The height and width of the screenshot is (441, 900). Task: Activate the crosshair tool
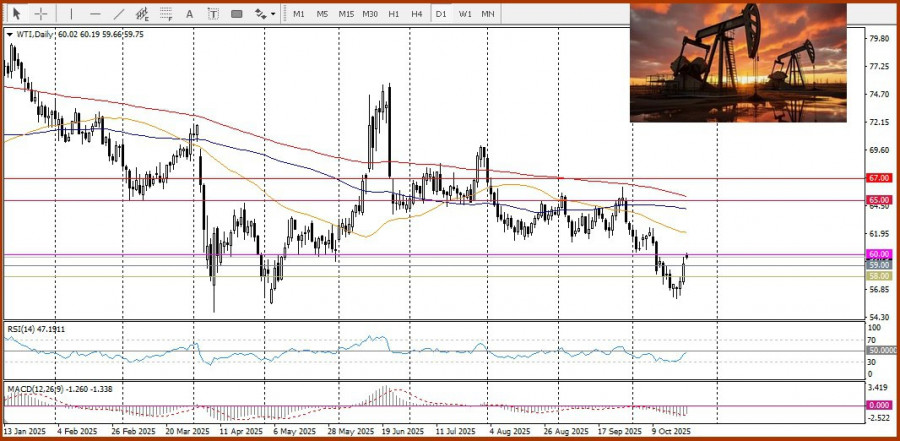pos(41,14)
